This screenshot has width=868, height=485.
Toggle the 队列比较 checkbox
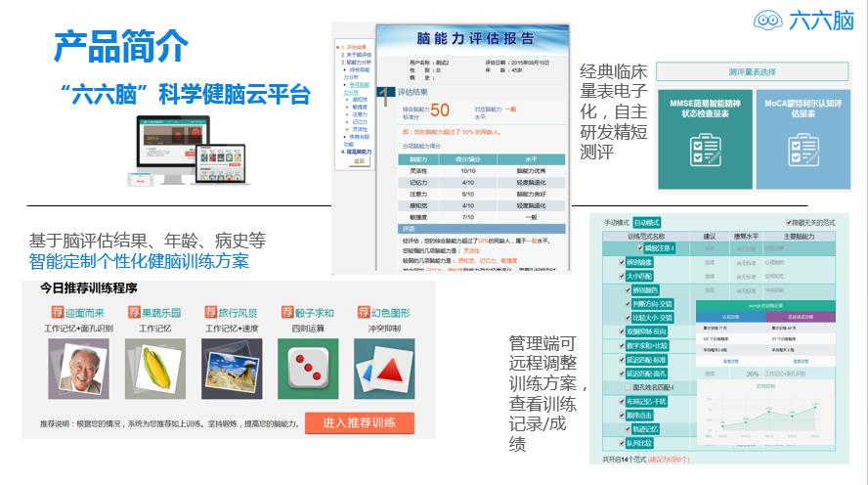[x=622, y=443]
